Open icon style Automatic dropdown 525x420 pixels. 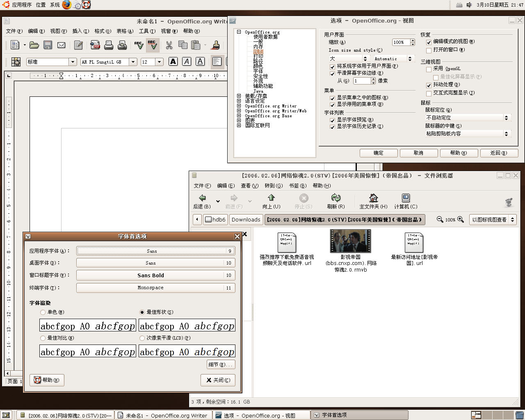394,59
